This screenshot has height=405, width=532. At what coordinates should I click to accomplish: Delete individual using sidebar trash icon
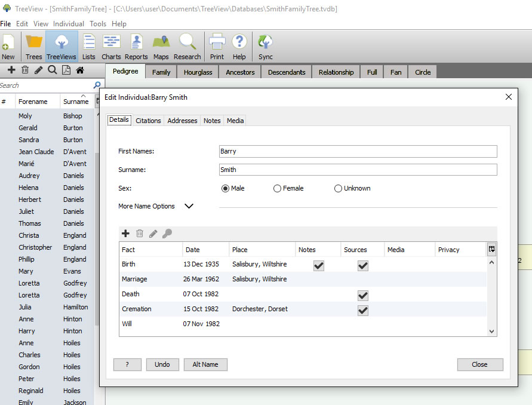pos(25,70)
